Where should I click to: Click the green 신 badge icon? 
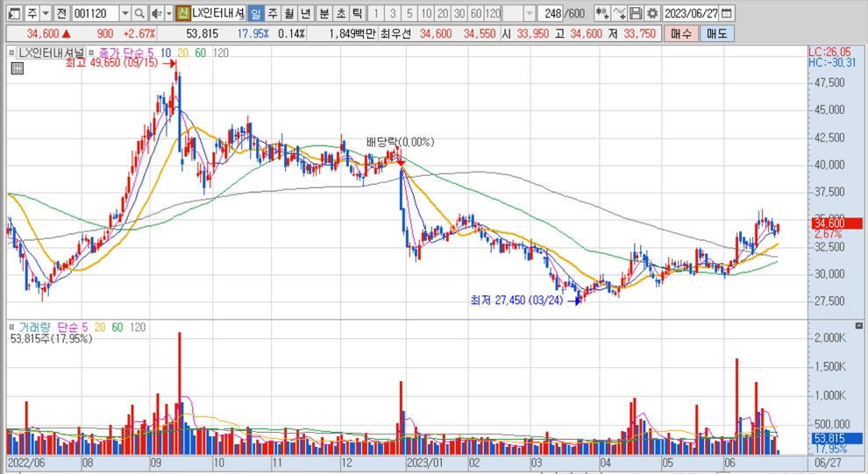pyautogui.click(x=182, y=14)
